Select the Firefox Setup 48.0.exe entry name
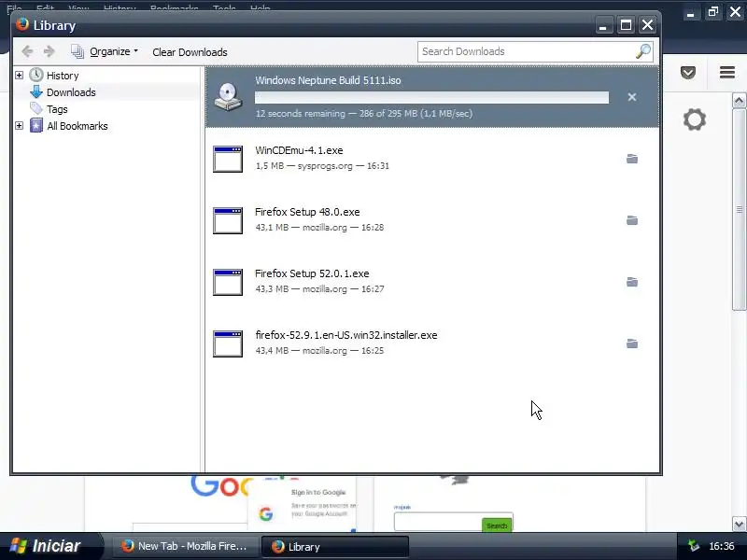747x560 pixels. click(307, 212)
